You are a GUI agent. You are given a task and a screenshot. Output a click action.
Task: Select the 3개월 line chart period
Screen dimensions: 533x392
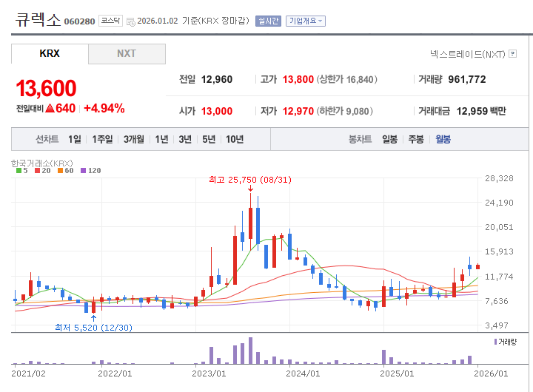tap(133, 139)
